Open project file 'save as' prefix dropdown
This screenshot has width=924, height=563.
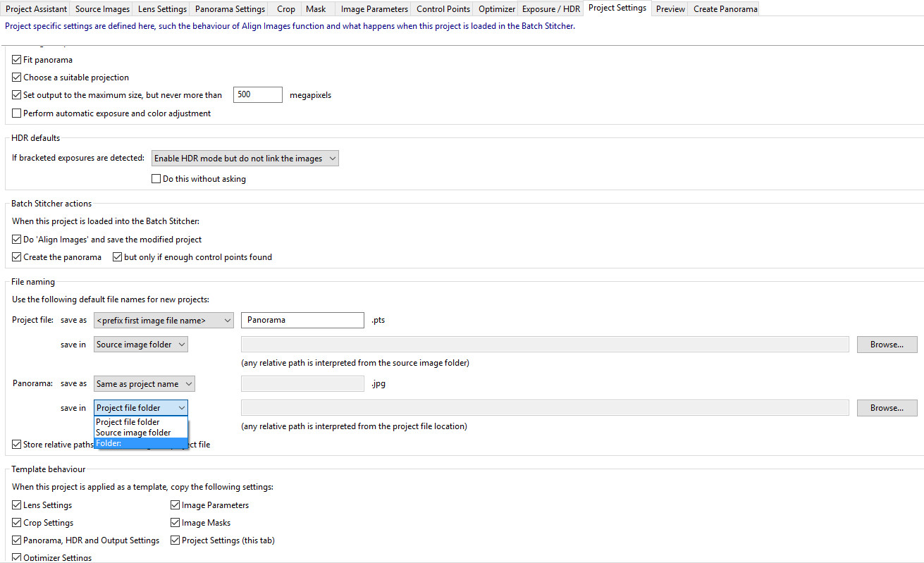(164, 321)
